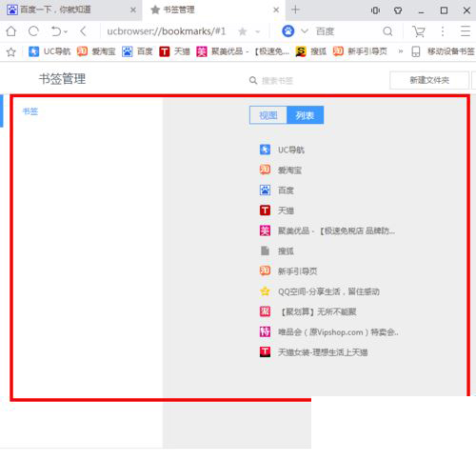Open UC导航 from the bookmarks bar
The width and height of the screenshot is (476, 461).
pyautogui.click(x=50, y=51)
